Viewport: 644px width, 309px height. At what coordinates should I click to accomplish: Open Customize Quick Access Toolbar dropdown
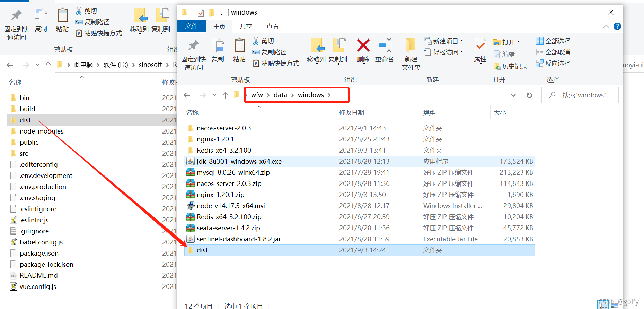pyautogui.click(x=221, y=14)
